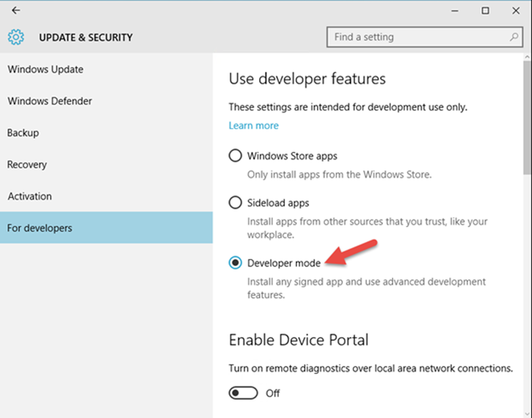
Task: Minimize the Settings window
Action: click(x=455, y=11)
